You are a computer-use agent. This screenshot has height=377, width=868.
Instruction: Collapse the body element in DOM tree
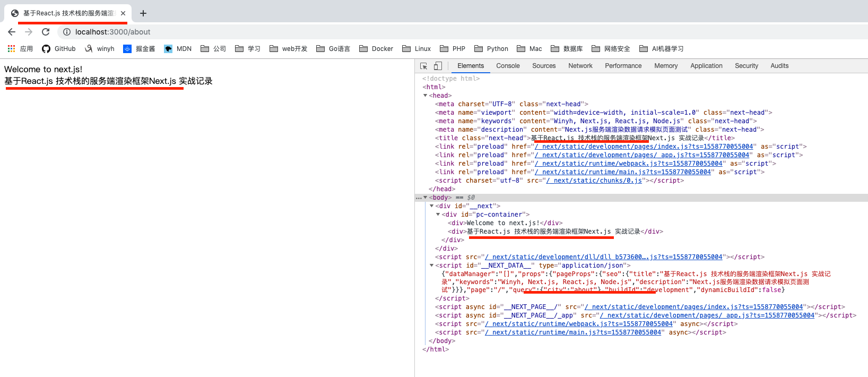(425, 198)
